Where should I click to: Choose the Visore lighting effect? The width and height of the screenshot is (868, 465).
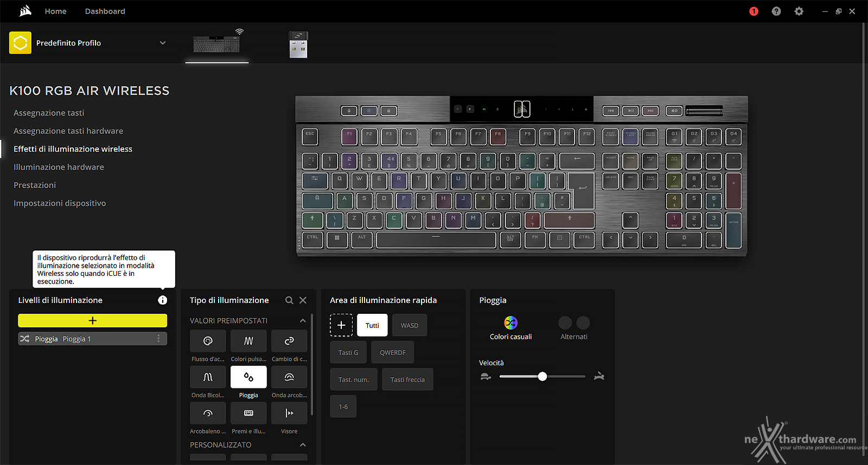[x=289, y=413]
